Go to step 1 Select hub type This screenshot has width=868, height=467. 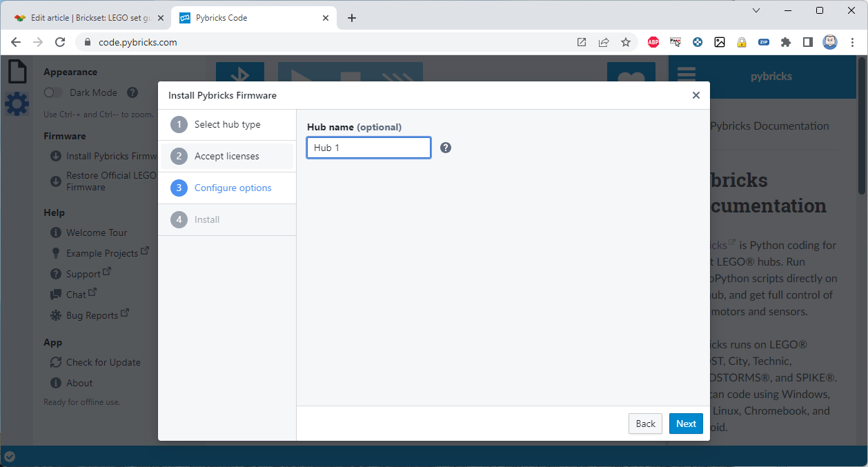[226, 125]
